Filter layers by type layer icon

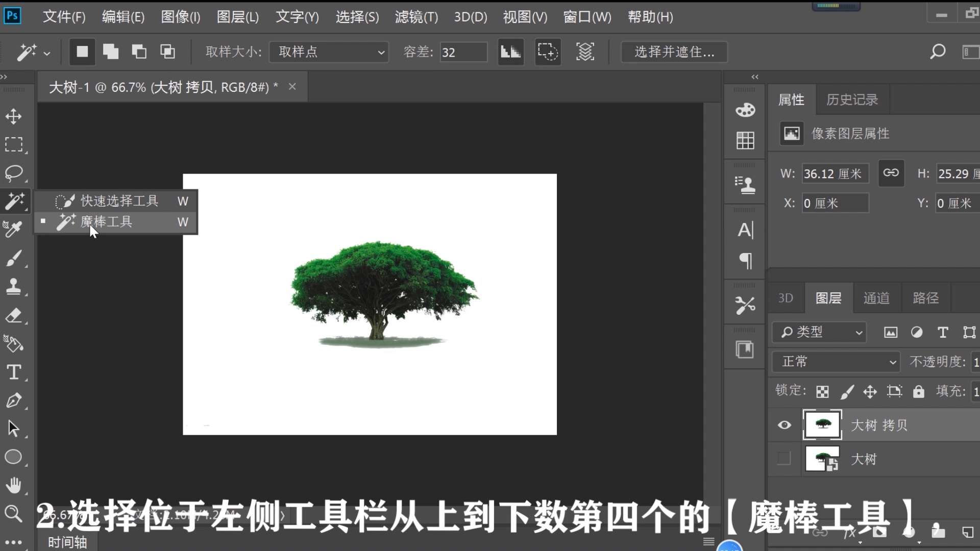pyautogui.click(x=943, y=333)
